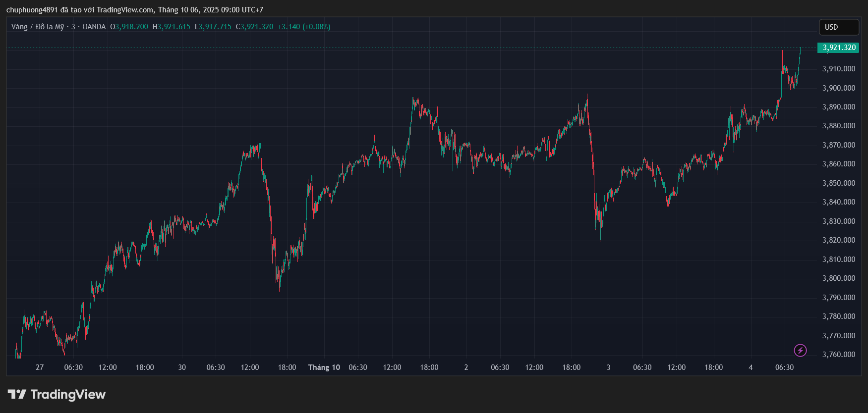Click the chuphuong4891 attribution text at top
Image resolution: width=868 pixels, height=413 pixels.
click(x=33, y=10)
